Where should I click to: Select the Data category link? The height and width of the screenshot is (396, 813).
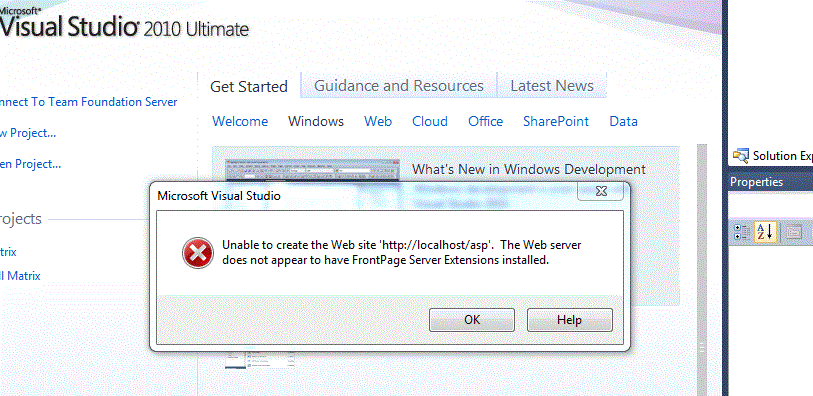[623, 121]
